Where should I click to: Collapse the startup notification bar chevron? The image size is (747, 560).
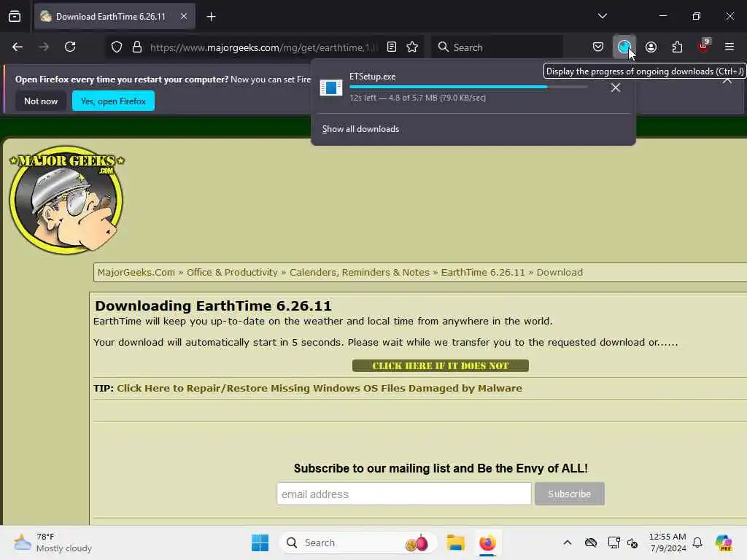727,81
